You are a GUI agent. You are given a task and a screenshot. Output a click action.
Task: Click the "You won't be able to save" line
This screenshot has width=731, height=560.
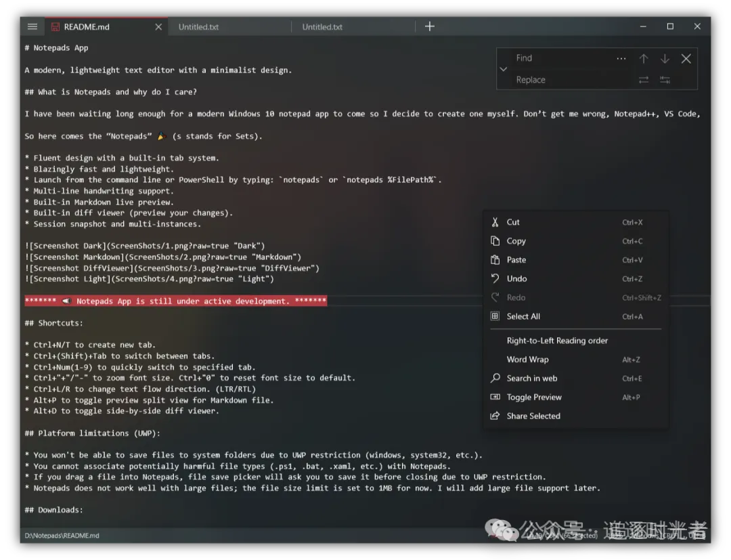coord(254,455)
